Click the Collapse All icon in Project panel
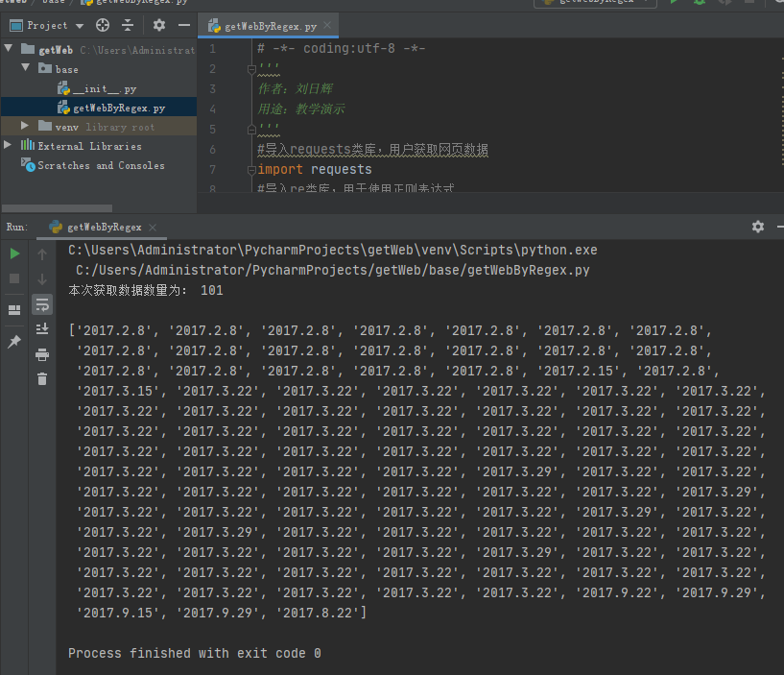This screenshot has width=784, height=675. click(128, 25)
